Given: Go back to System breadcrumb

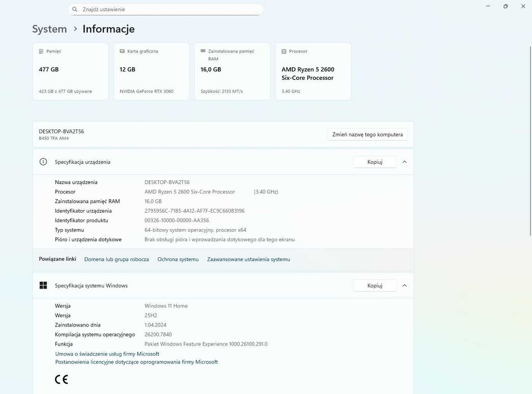Looking at the screenshot, I should pyautogui.click(x=50, y=29).
